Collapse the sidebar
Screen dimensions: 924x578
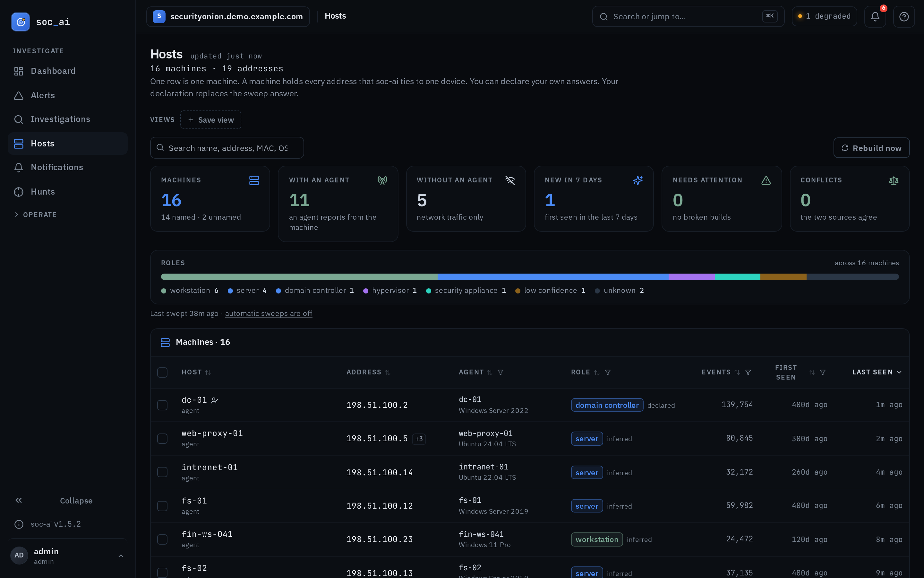coord(68,500)
